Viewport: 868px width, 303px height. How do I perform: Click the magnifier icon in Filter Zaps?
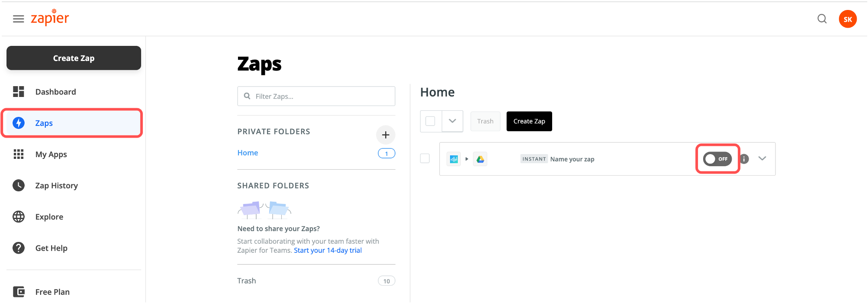point(247,96)
